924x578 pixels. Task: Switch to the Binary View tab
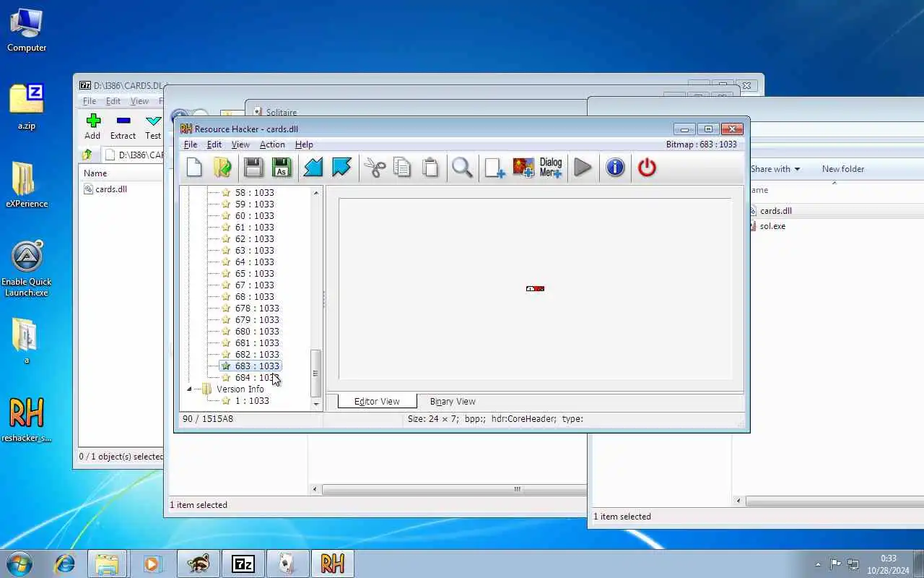tap(453, 401)
